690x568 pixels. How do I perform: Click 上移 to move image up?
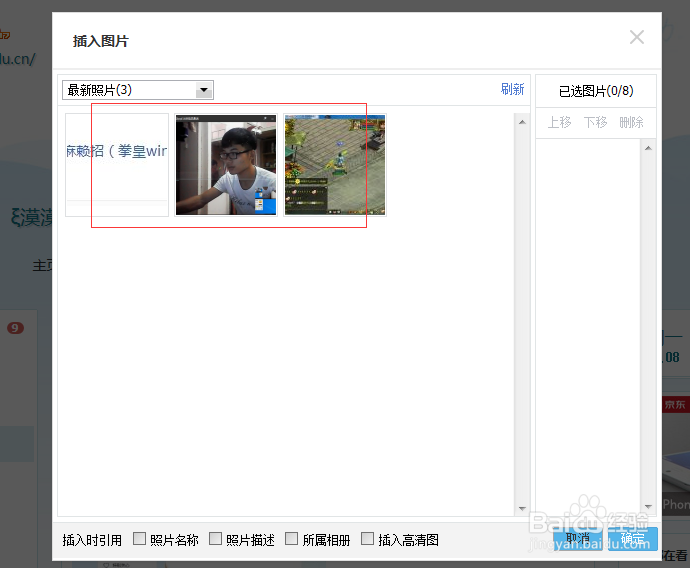pos(559,122)
